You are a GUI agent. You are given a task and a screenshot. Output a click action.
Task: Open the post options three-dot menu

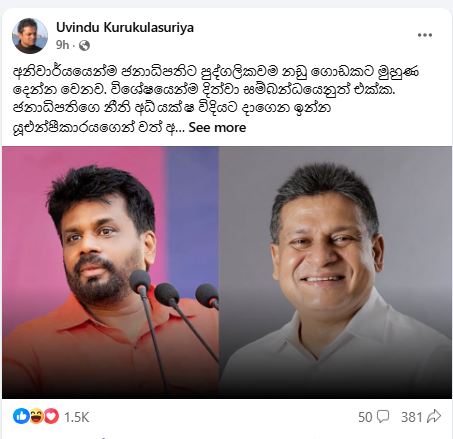coord(425,35)
